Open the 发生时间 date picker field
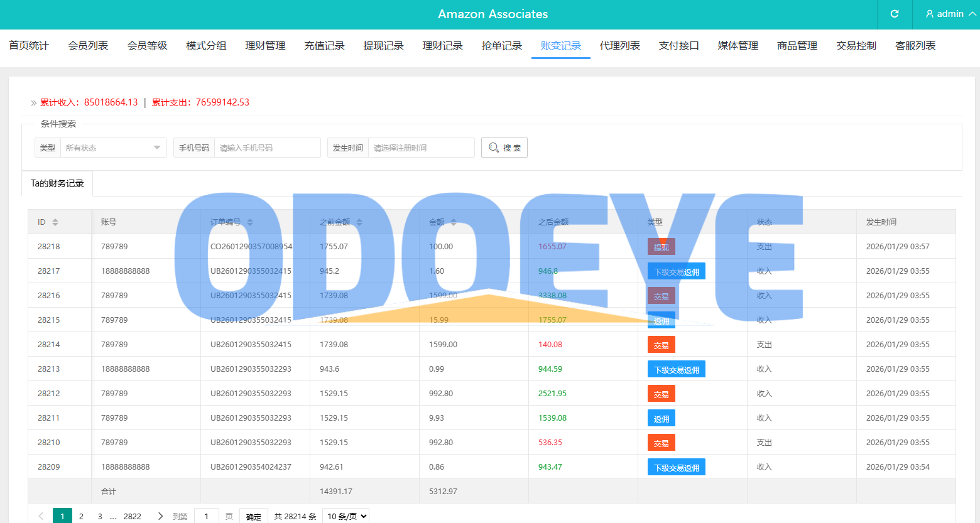 [421, 148]
